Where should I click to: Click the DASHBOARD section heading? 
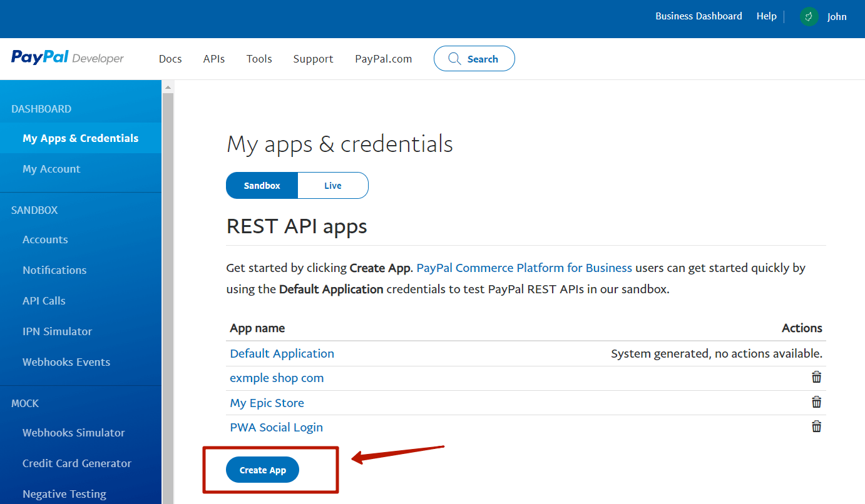click(41, 109)
